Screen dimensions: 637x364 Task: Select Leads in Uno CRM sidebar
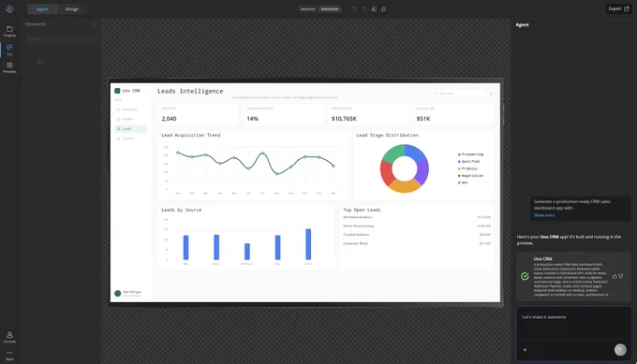[130, 128]
